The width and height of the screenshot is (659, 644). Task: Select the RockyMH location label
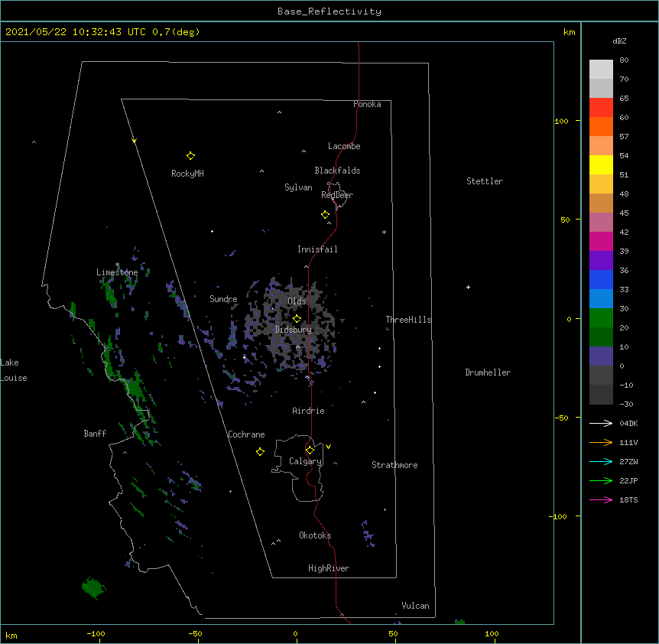[187, 174]
